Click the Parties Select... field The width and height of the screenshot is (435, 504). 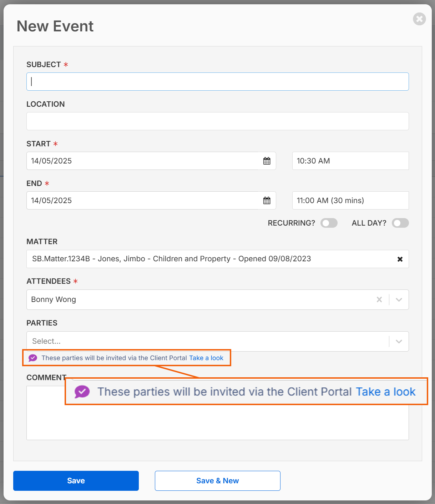(x=207, y=341)
